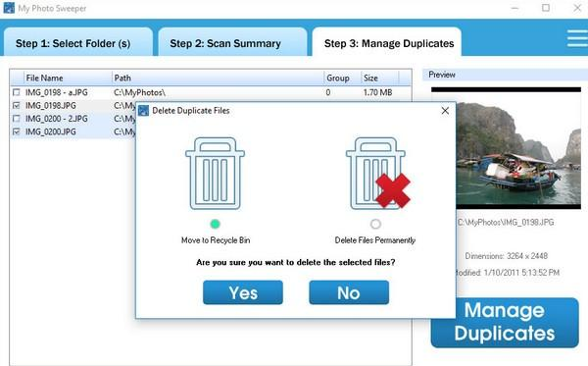The width and height of the screenshot is (588, 366).
Task: Close the Delete Duplicate Files dialog
Action: [445, 111]
